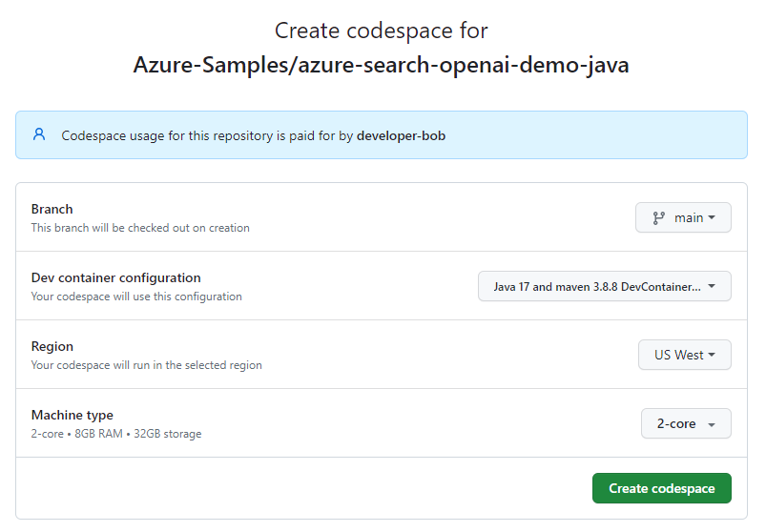The image size is (766, 532).
Task: Click the person icon in the usage banner
Action: tap(39, 134)
